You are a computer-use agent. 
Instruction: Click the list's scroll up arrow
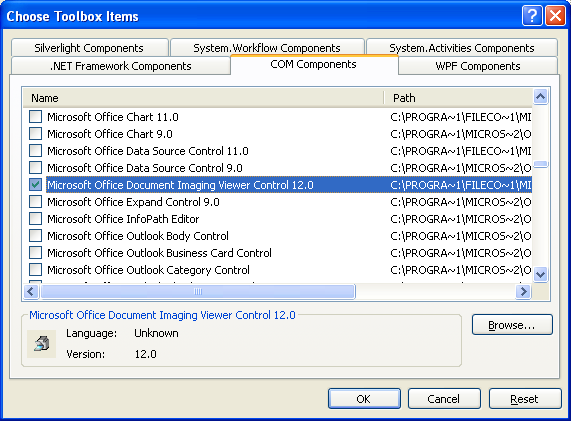tap(540, 97)
